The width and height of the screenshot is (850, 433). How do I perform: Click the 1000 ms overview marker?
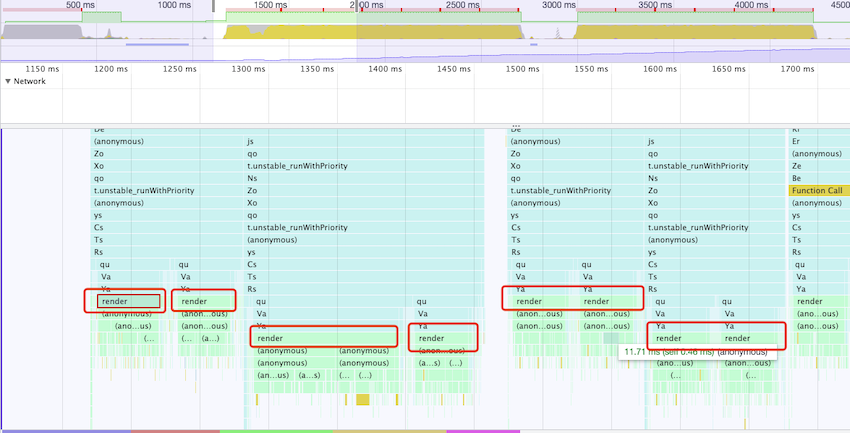point(175,5)
